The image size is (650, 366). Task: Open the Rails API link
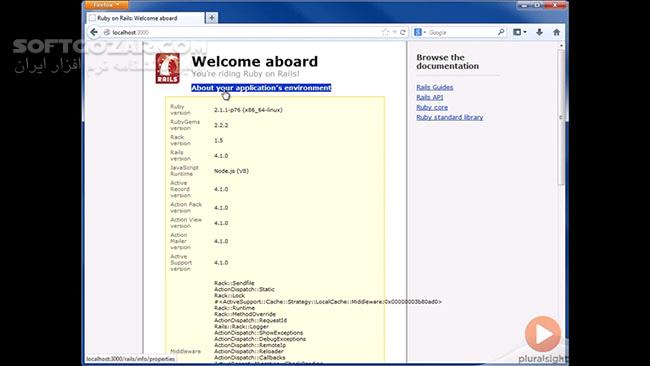(429, 97)
